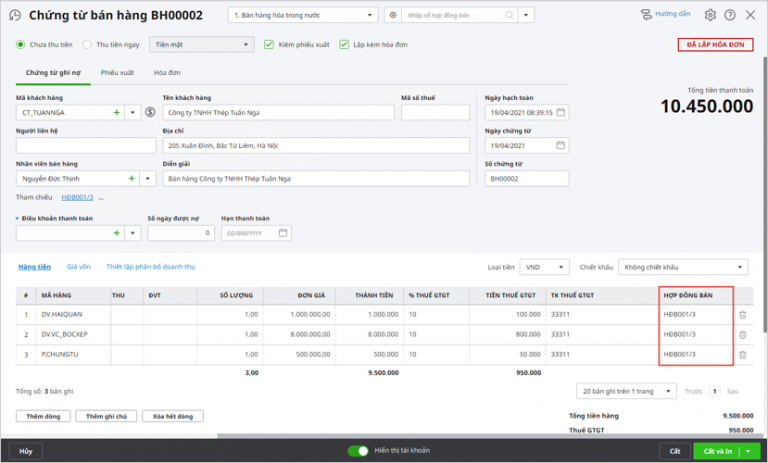Open HĐB001/3 reference link
The width and height of the screenshot is (768, 463).
[x=77, y=197]
